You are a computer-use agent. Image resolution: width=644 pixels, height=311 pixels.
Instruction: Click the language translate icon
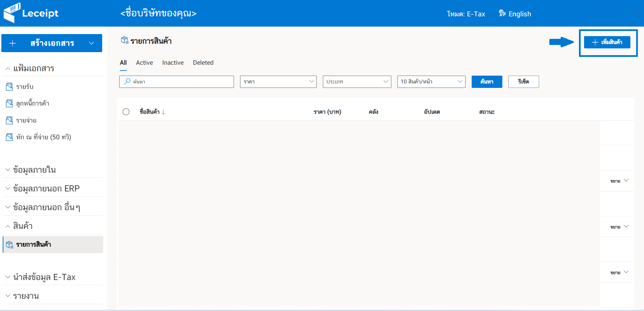click(502, 14)
